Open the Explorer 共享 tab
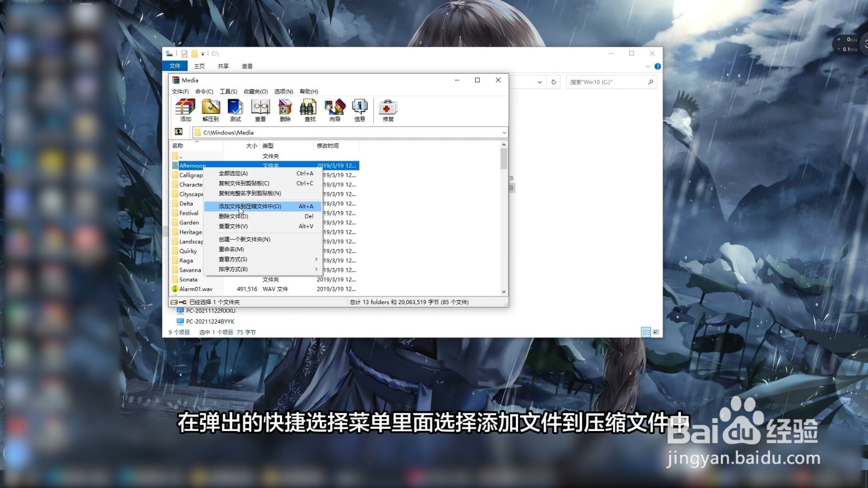Image resolution: width=868 pixels, height=488 pixels. coord(224,66)
